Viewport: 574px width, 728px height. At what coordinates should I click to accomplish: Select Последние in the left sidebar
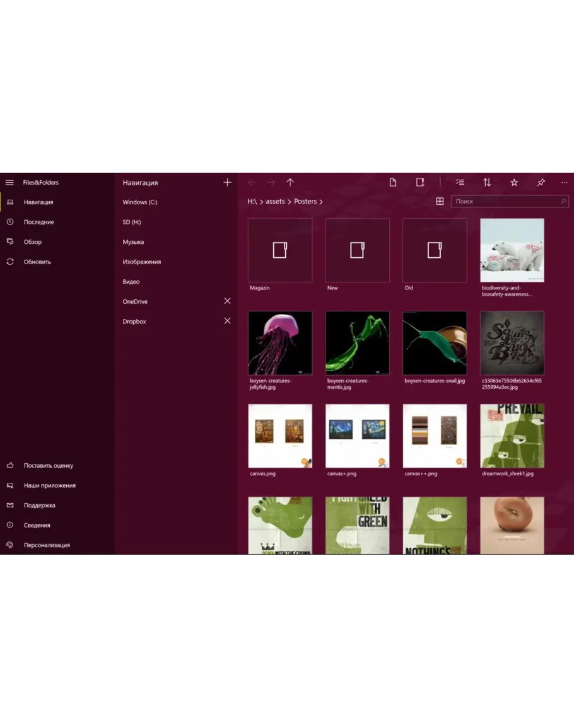38,222
